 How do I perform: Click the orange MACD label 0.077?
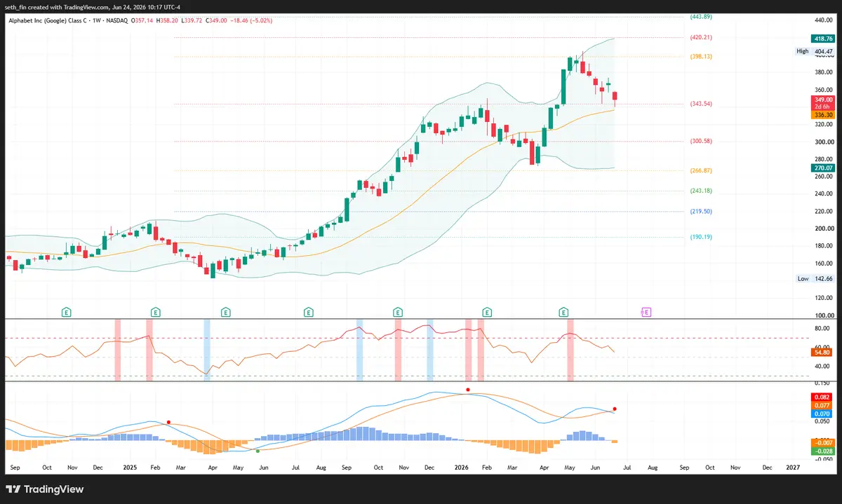click(822, 405)
